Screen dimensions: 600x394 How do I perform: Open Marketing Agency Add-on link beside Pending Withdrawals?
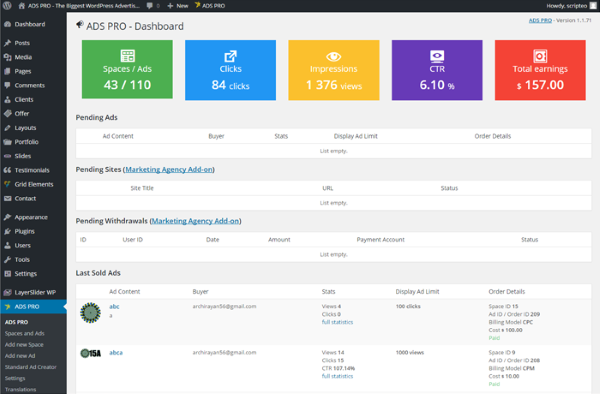tap(195, 221)
